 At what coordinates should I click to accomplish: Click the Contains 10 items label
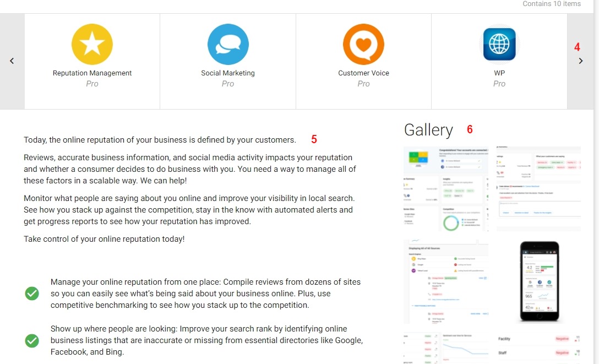(x=552, y=4)
